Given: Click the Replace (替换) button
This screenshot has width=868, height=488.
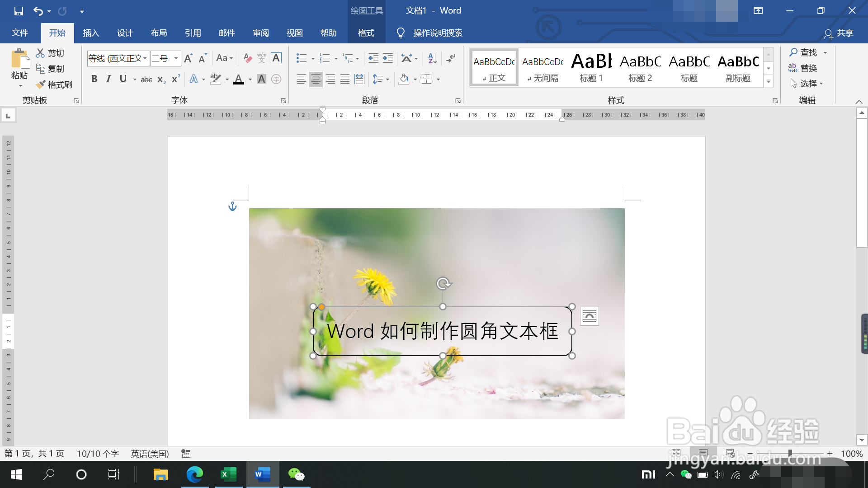Looking at the screenshot, I should pyautogui.click(x=803, y=68).
